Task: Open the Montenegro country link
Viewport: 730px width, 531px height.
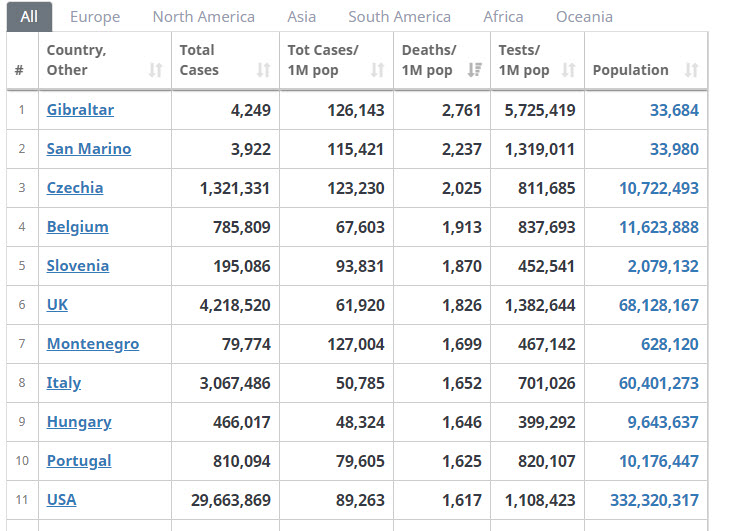Action: [93, 344]
